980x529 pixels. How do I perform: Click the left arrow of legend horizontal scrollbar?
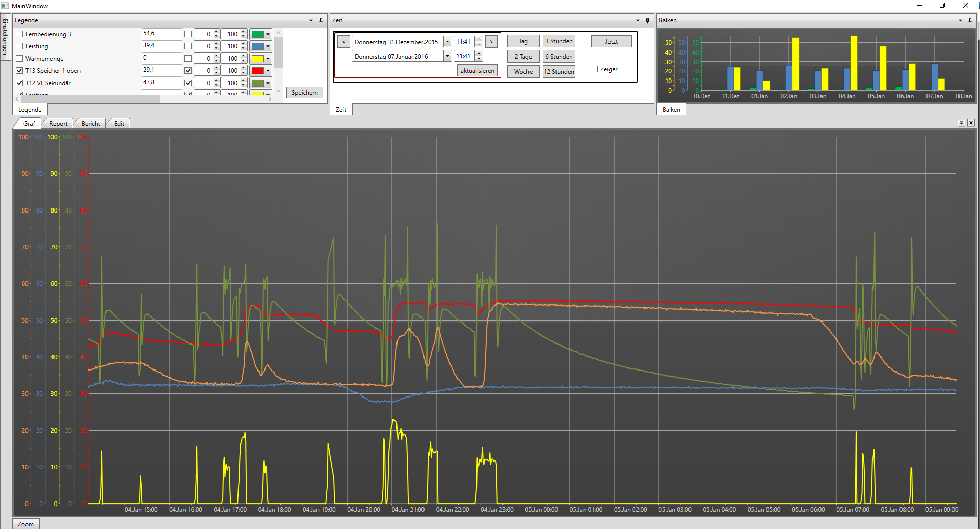18,99
